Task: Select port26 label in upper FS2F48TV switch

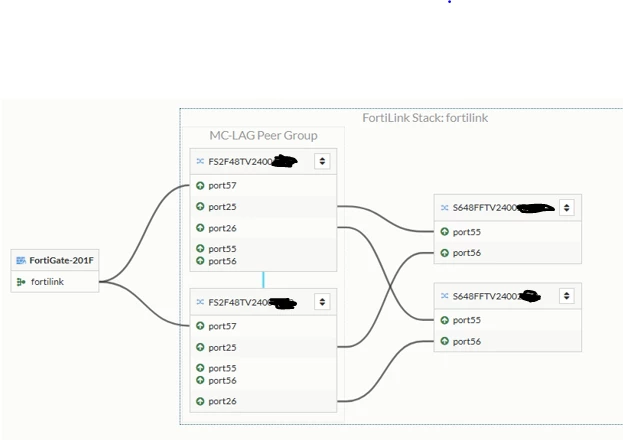Action: click(222, 228)
